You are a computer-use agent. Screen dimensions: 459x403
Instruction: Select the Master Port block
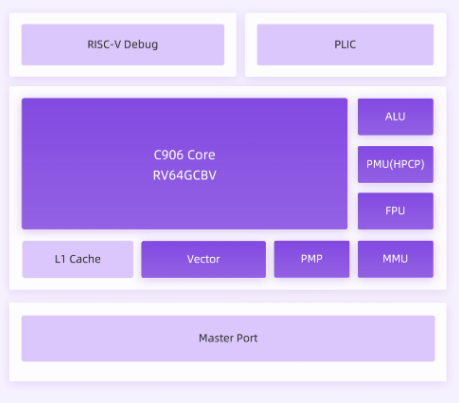228,338
